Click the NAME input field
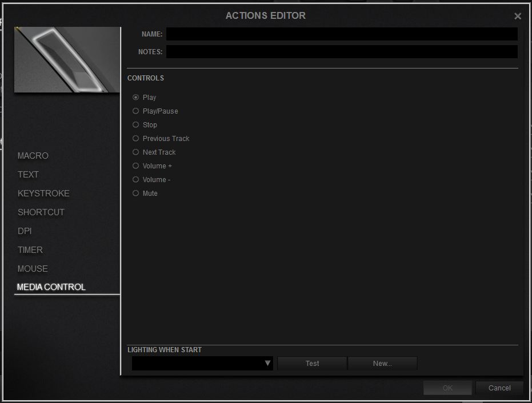532x403 pixels. [x=342, y=34]
